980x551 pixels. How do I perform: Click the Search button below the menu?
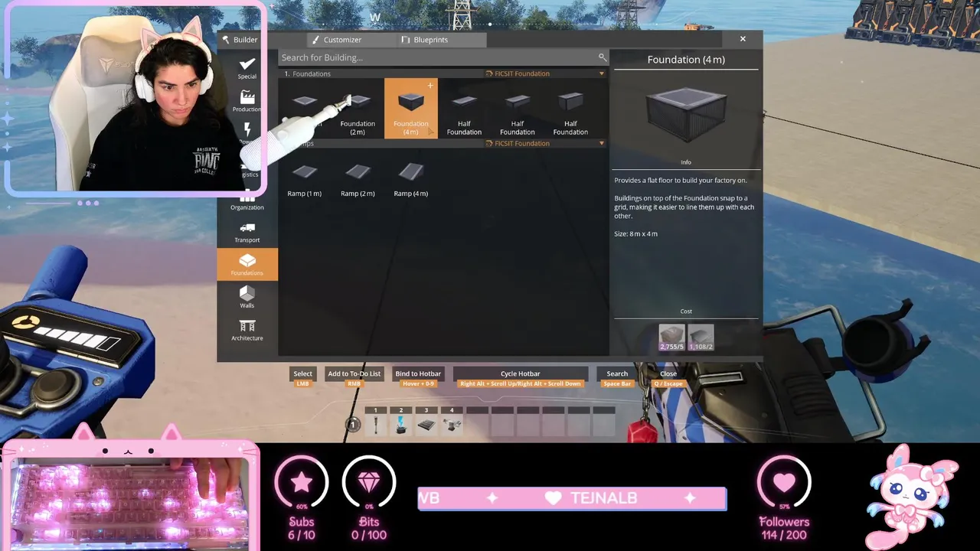coord(617,373)
